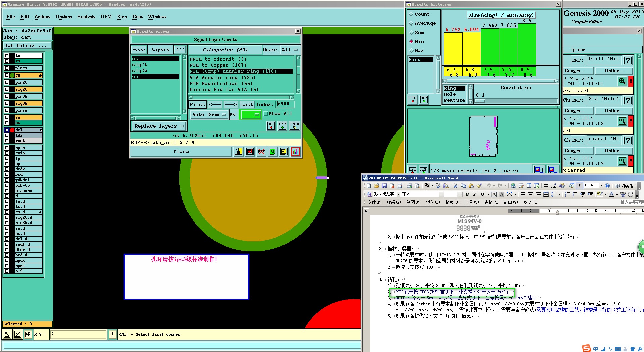The width and height of the screenshot is (644, 352).
Task: Click the Last result button
Action: (x=247, y=105)
